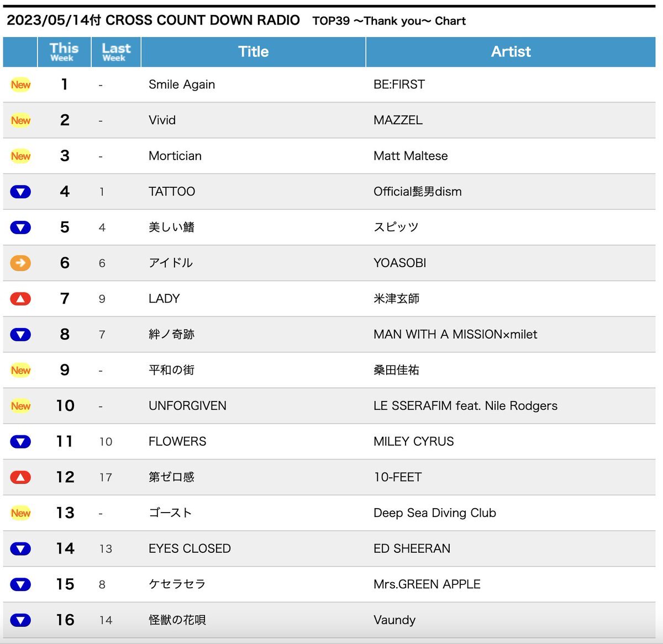The height and width of the screenshot is (644, 663).
Task: Click the artist name MAZZEL
Action: point(398,120)
